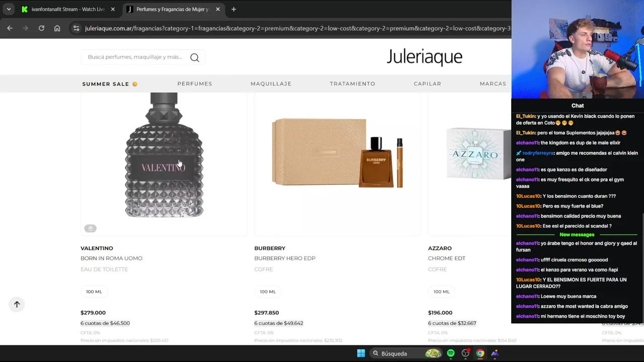644x362 pixels.
Task: Open the rightmost colorful taskbar app icon
Action: [x=495, y=353]
